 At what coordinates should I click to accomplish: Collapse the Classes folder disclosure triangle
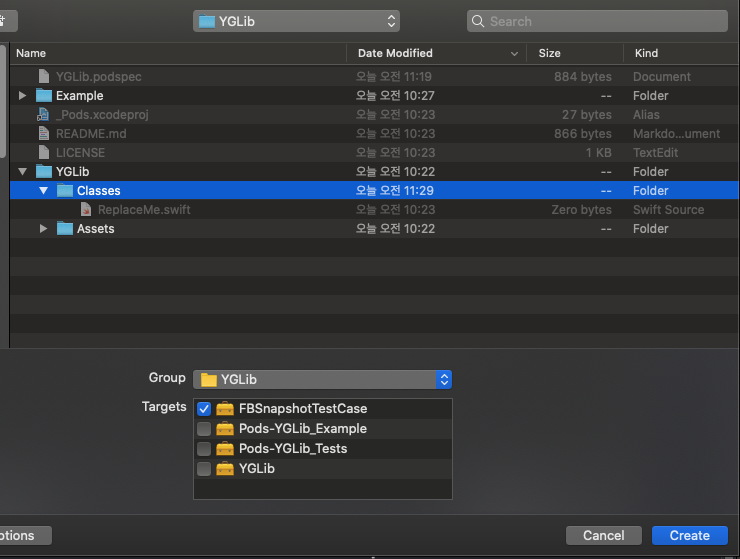point(43,191)
